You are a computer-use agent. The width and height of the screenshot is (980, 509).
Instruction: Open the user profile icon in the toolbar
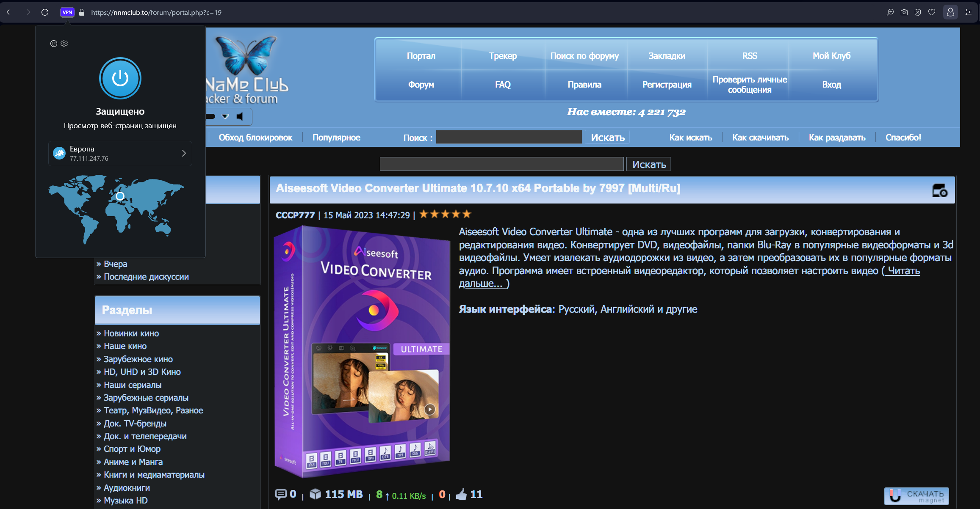pyautogui.click(x=950, y=12)
